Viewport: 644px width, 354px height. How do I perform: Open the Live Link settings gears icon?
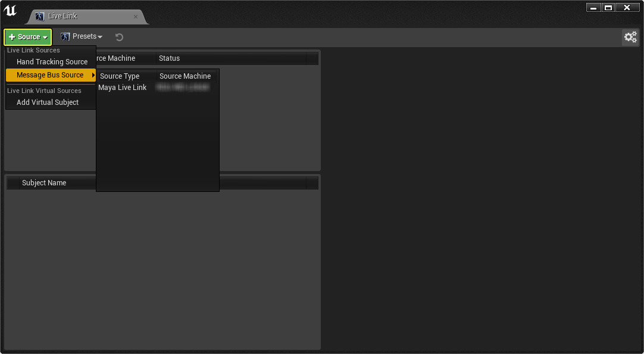[x=630, y=37]
